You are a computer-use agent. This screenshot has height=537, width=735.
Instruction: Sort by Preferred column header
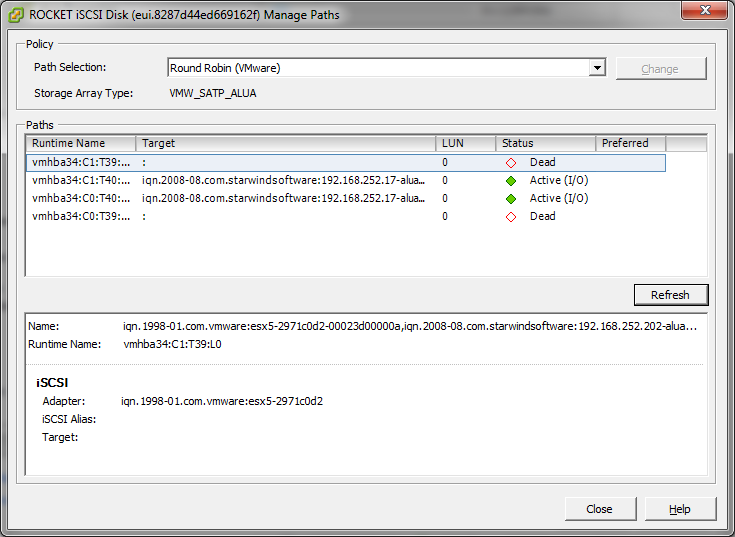(630, 143)
